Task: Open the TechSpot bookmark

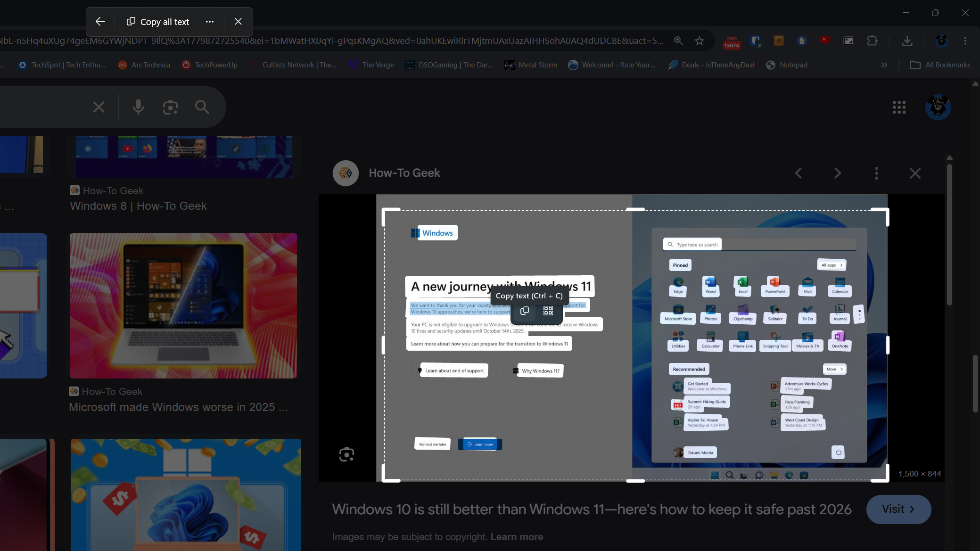Action: coord(62,65)
